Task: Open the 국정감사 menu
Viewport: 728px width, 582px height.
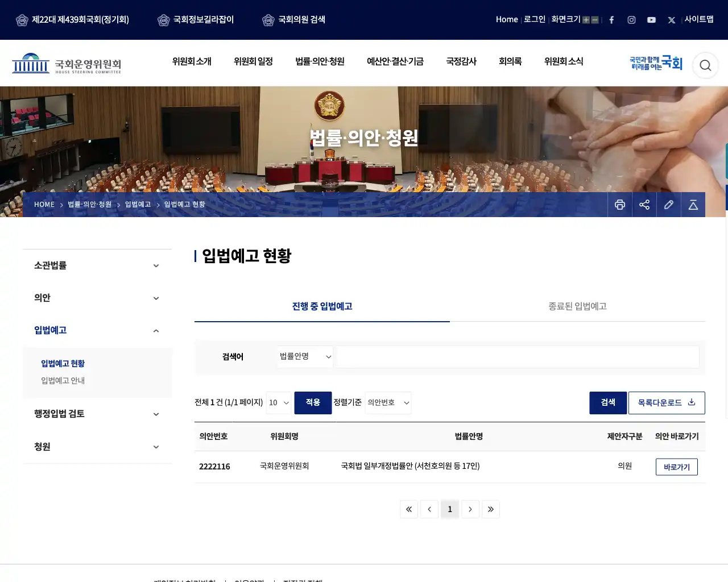Action: click(x=461, y=61)
